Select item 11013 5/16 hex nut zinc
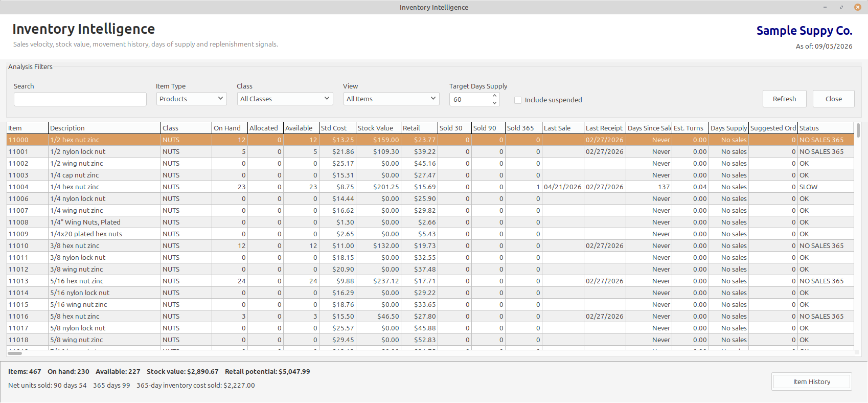The height and width of the screenshot is (403, 868). (x=430, y=281)
